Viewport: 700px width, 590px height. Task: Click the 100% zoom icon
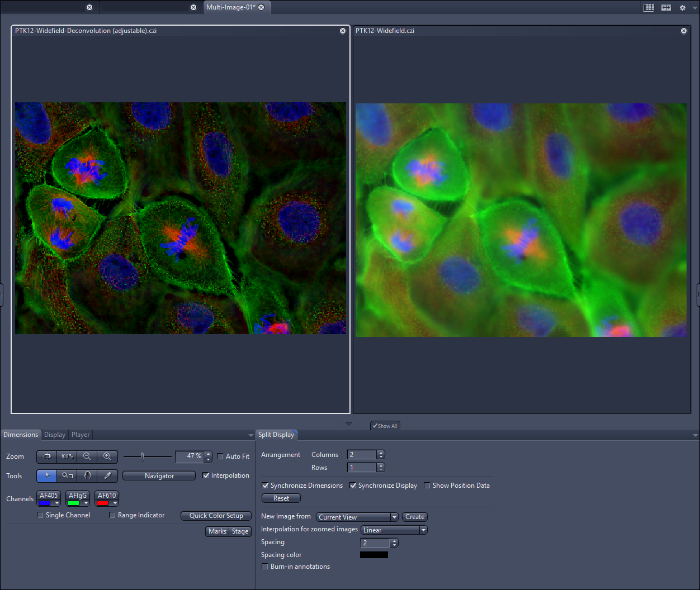pyautogui.click(x=67, y=456)
